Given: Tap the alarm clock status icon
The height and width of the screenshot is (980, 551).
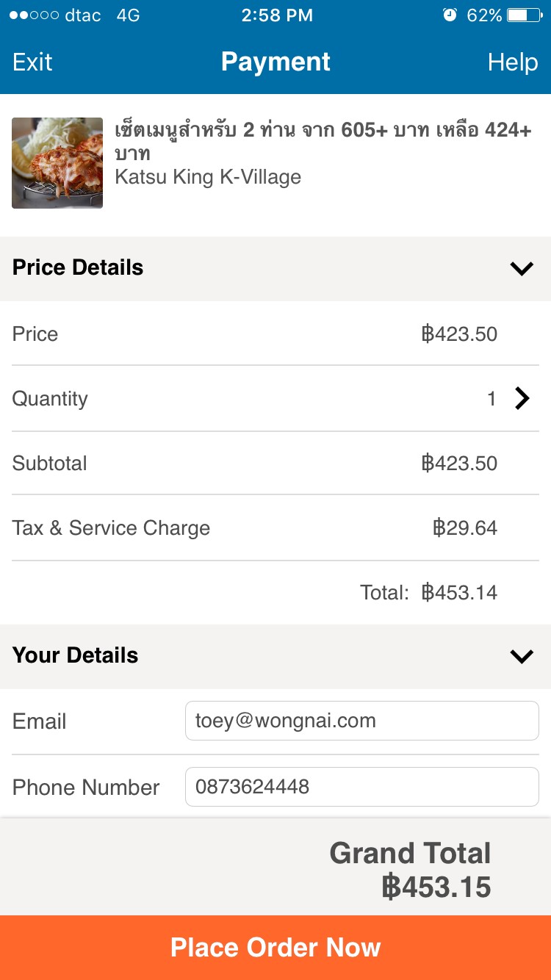Looking at the screenshot, I should (x=450, y=15).
